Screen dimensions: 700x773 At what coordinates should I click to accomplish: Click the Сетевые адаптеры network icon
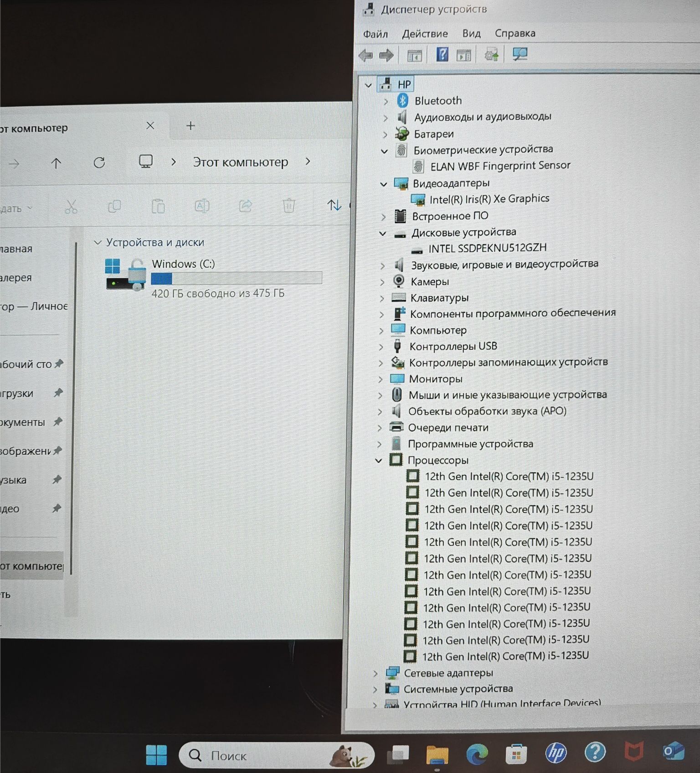(393, 673)
